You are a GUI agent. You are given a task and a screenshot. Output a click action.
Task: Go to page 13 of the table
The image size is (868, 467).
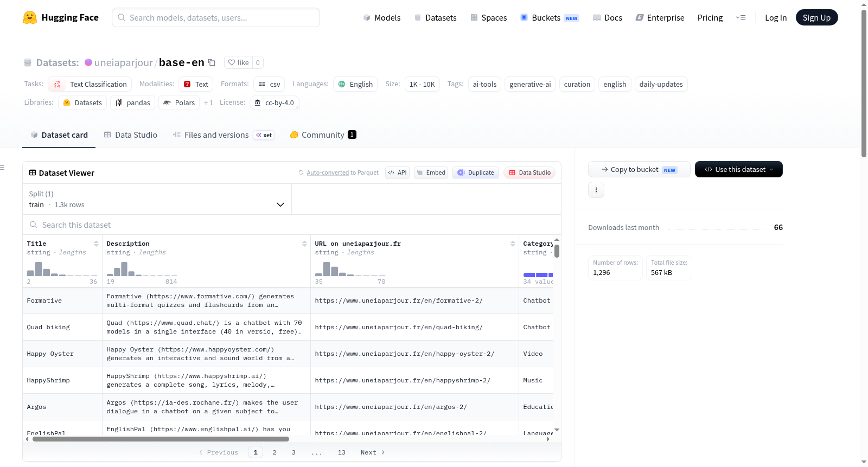tap(342, 452)
